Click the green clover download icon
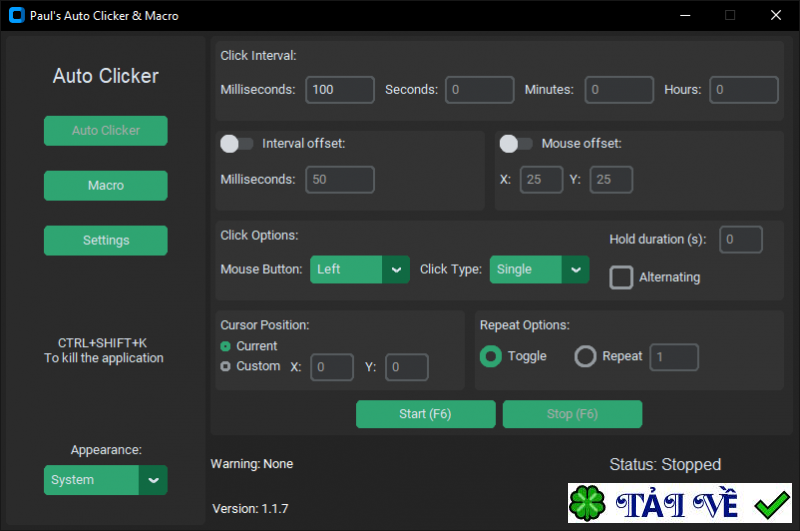The height and width of the screenshot is (531, 800). pos(589,504)
